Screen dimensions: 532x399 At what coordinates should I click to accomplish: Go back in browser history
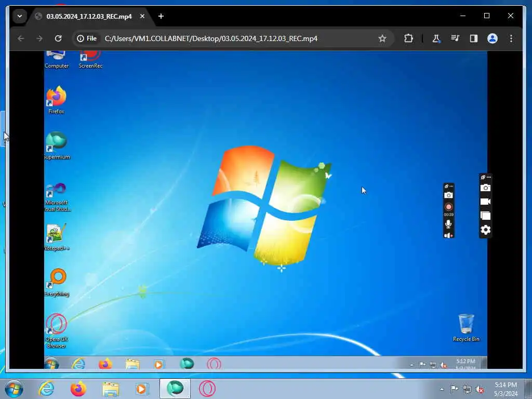(21, 38)
